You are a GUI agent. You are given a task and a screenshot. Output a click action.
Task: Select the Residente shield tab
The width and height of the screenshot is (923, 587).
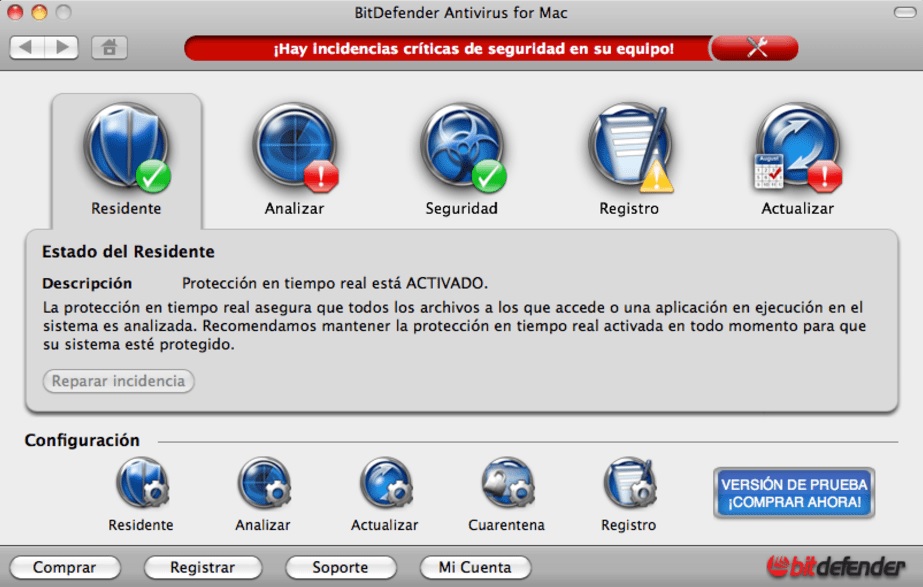pos(127,160)
